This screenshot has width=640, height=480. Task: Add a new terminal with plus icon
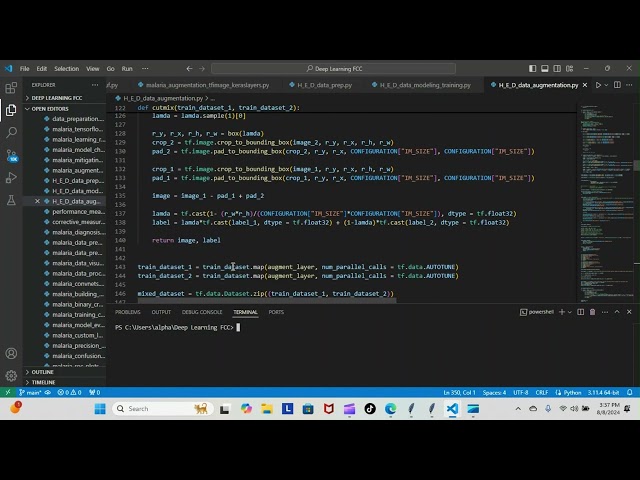562,312
